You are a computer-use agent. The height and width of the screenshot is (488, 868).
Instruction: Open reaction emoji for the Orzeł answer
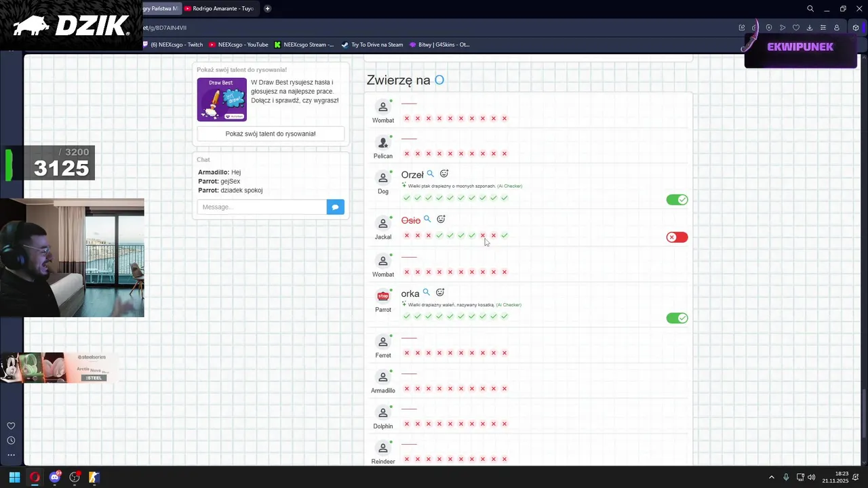(x=444, y=174)
